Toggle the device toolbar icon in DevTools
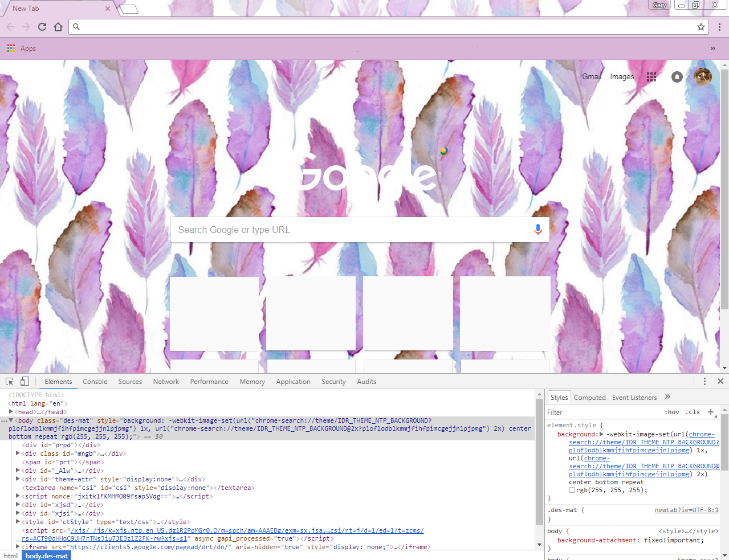The image size is (729, 560). pyautogui.click(x=25, y=382)
